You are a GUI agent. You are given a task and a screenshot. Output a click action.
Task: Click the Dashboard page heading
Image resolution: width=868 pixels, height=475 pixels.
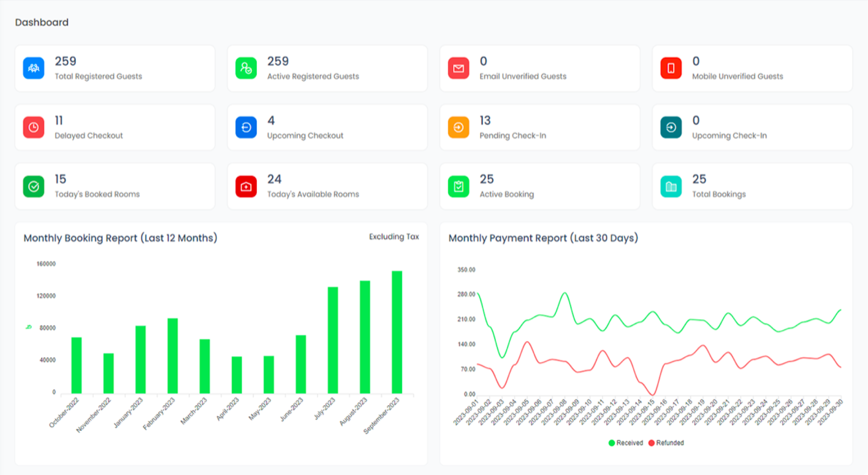point(42,22)
